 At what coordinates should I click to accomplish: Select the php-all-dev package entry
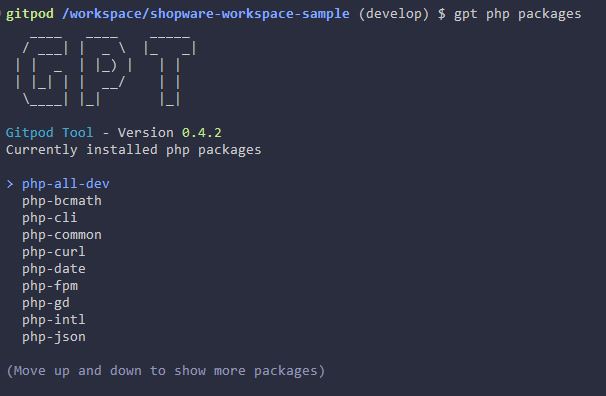pyautogui.click(x=66, y=184)
